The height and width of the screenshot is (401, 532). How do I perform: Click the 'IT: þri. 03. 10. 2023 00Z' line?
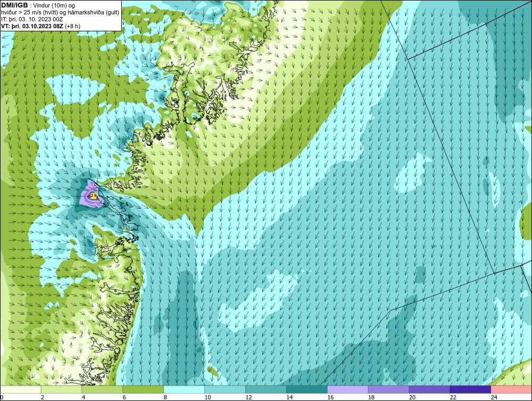click(x=32, y=19)
